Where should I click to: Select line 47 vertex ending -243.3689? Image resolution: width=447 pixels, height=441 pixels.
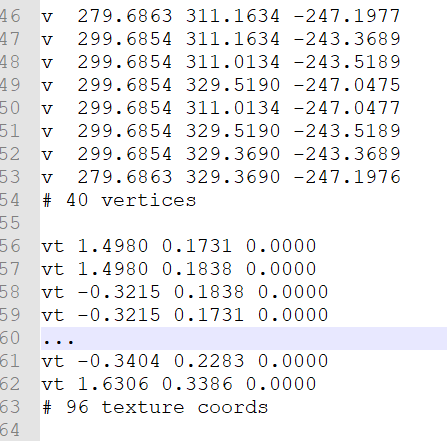click(x=221, y=39)
